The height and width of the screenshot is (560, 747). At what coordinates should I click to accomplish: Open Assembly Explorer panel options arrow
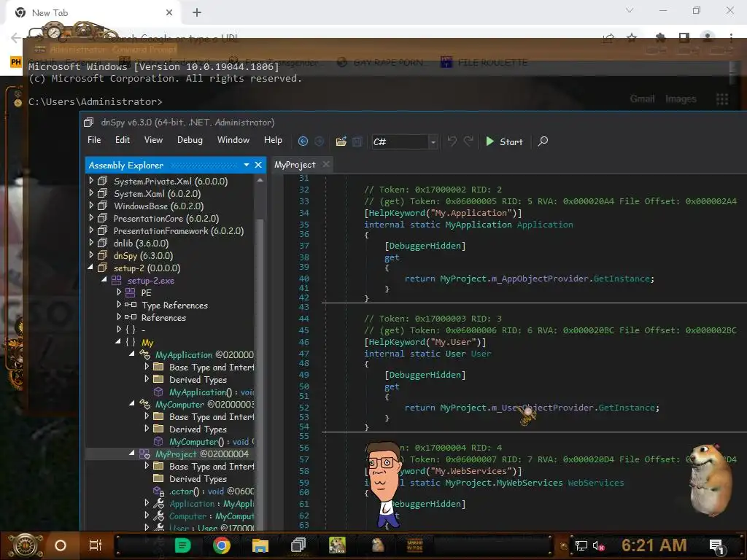pyautogui.click(x=247, y=165)
